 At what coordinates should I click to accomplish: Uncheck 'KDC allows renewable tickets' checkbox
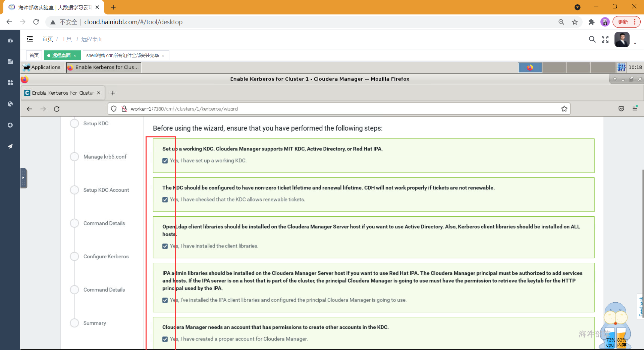(165, 200)
